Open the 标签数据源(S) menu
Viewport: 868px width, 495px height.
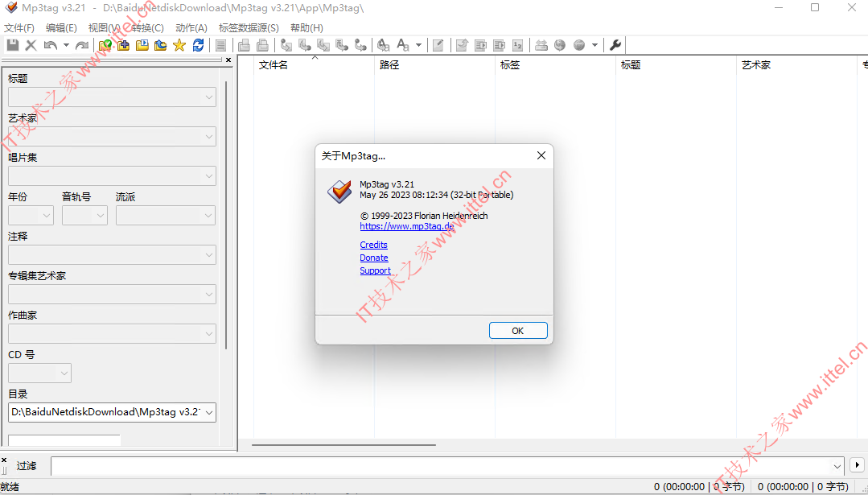(x=249, y=27)
